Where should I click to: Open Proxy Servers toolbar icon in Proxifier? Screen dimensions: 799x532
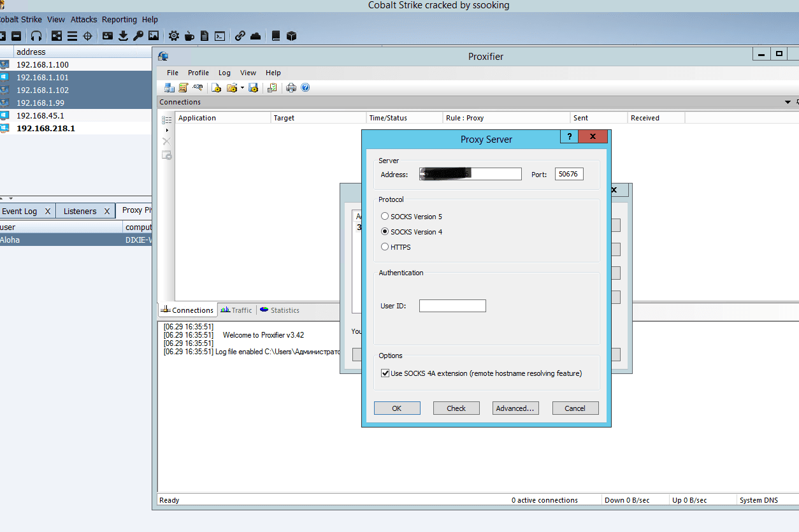coord(169,88)
